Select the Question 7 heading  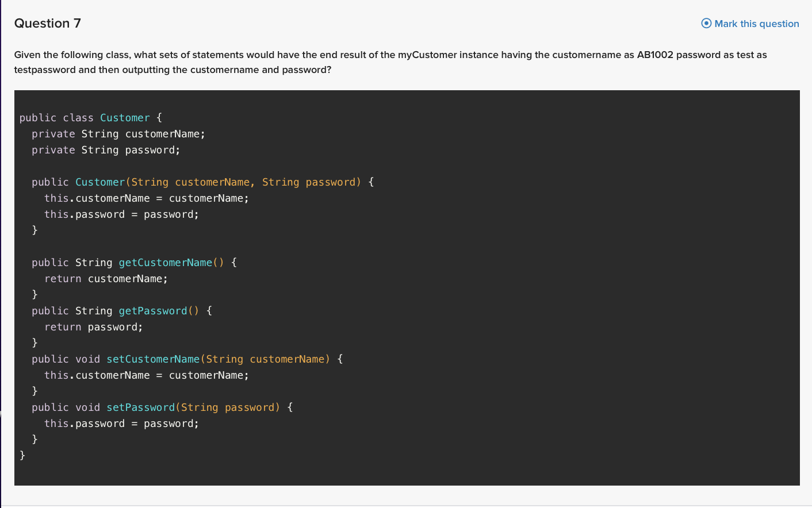[x=48, y=24]
